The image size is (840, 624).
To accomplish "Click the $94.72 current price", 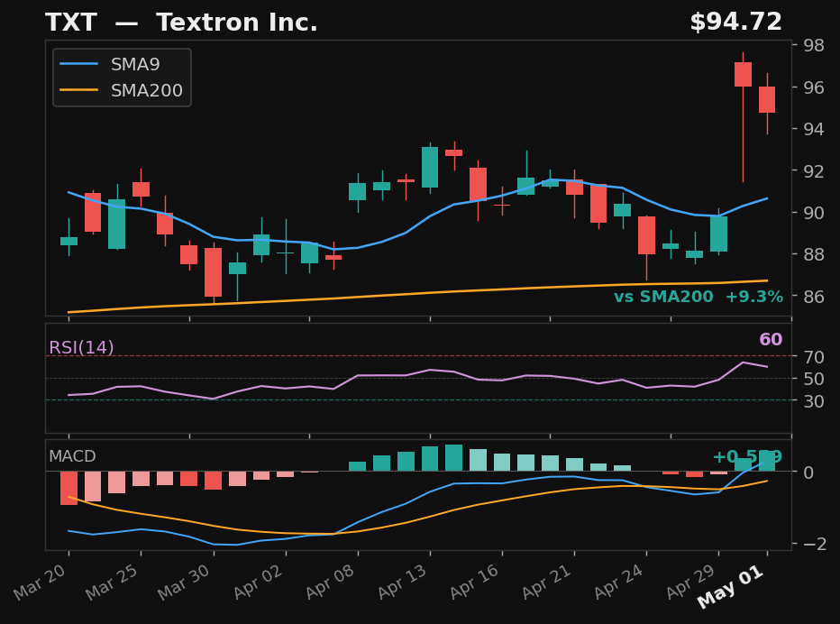I will 736,22.
